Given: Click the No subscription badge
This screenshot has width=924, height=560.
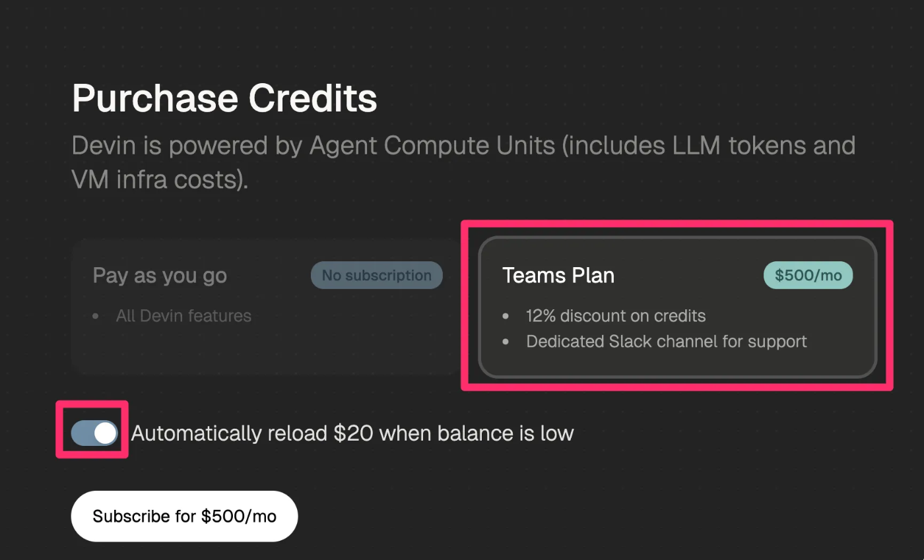Looking at the screenshot, I should pos(377,276).
